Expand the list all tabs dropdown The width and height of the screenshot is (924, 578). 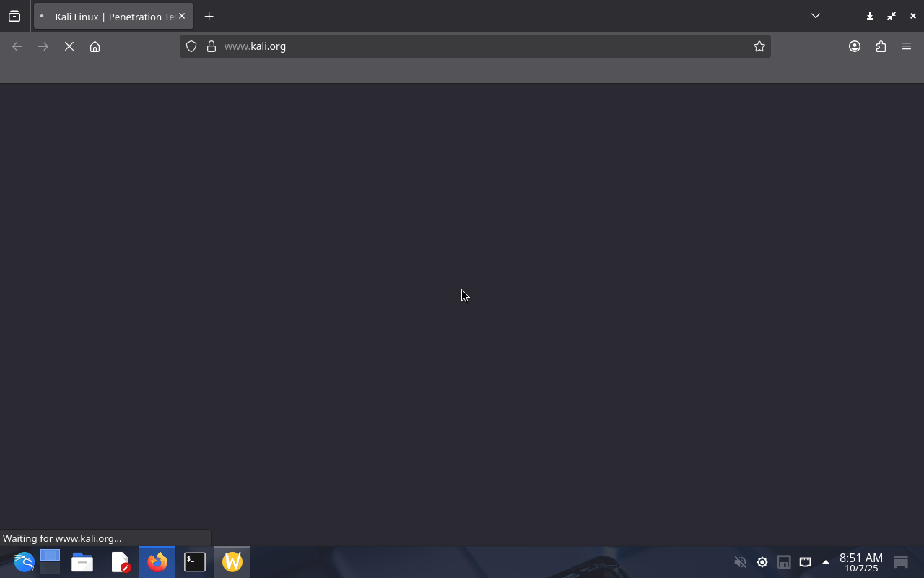click(x=816, y=16)
